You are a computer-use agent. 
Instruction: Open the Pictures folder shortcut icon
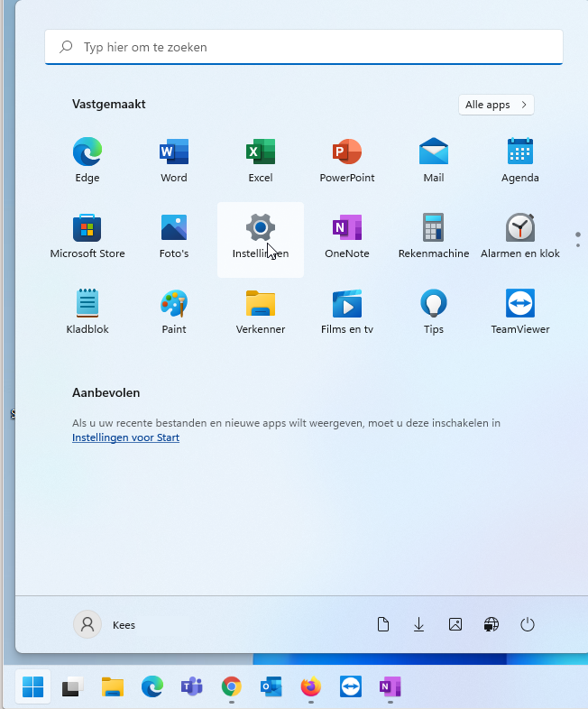tap(455, 624)
